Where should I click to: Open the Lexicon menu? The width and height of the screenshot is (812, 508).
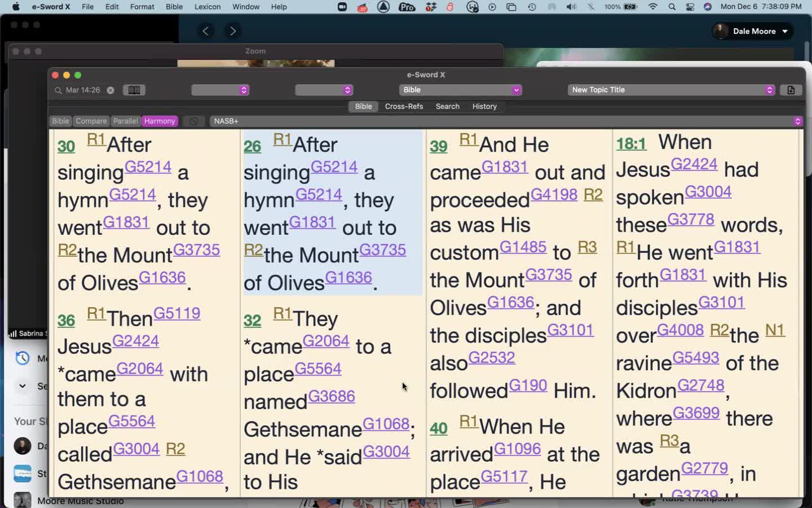(x=208, y=7)
